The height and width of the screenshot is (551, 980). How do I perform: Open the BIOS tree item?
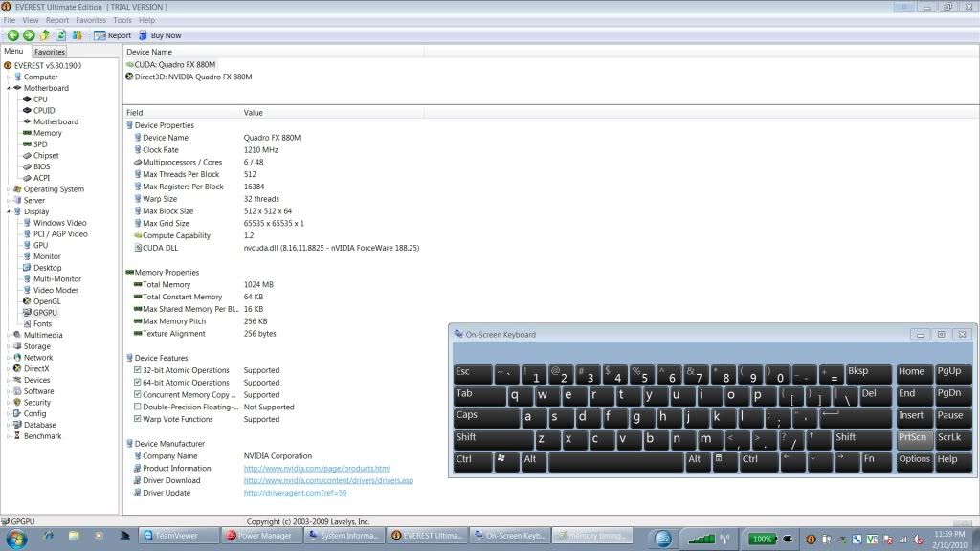[41, 166]
